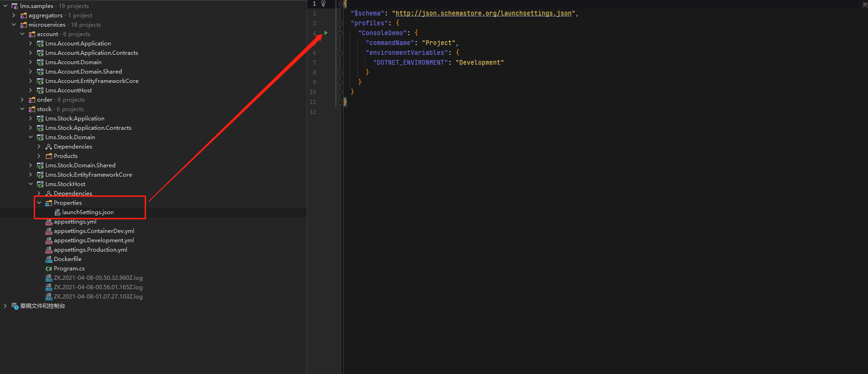Viewport: 868px width, 374px height.
Task: Click the launchSettings.json file icon
Action: [x=58, y=212]
